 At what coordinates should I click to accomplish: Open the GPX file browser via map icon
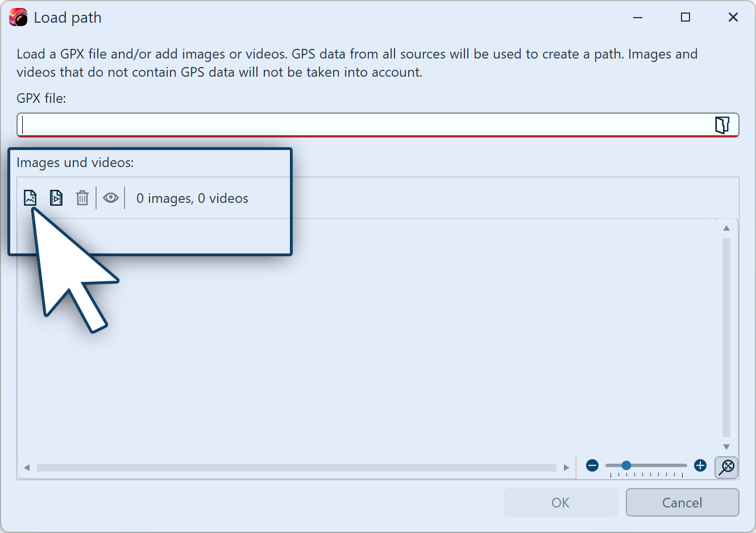click(x=722, y=124)
